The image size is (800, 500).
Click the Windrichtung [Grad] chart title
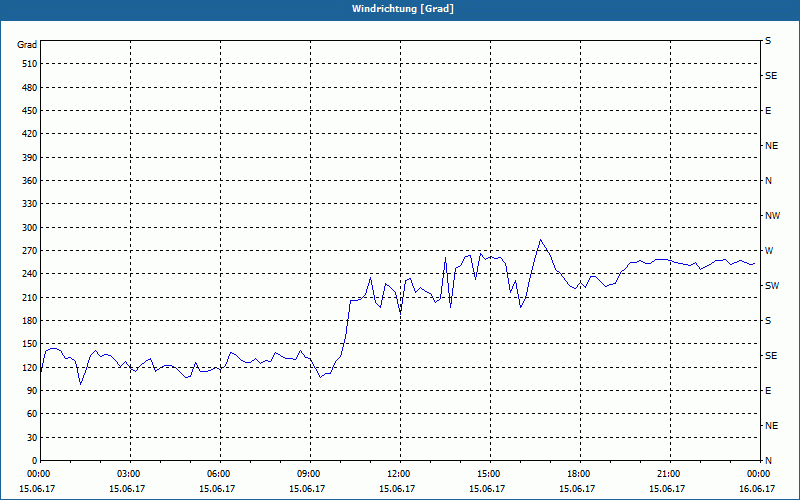[x=403, y=9]
